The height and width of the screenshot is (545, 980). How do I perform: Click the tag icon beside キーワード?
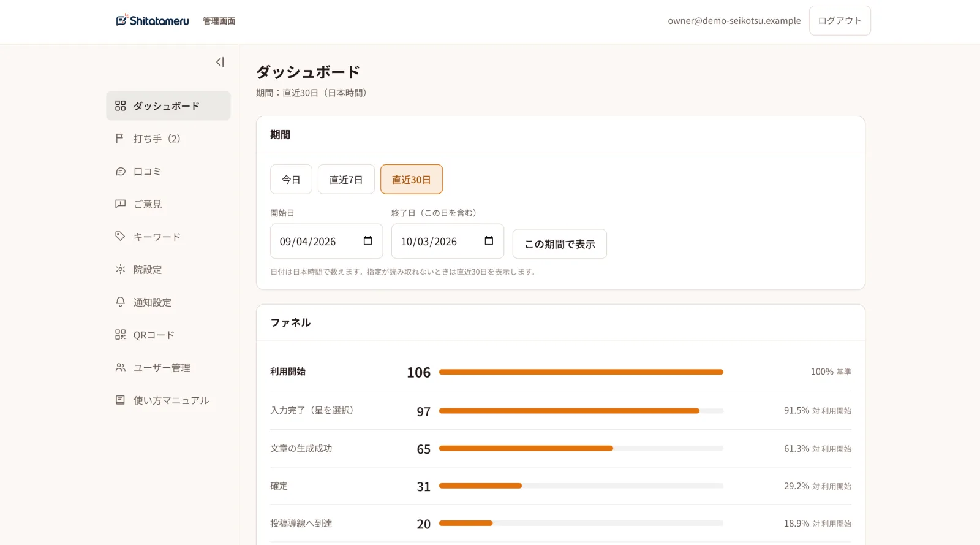click(121, 237)
